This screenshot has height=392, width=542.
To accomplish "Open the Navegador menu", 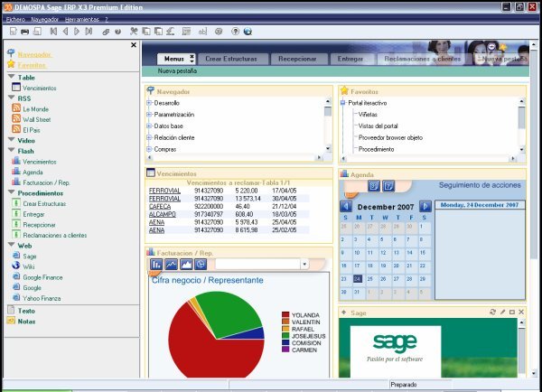I will [44, 19].
